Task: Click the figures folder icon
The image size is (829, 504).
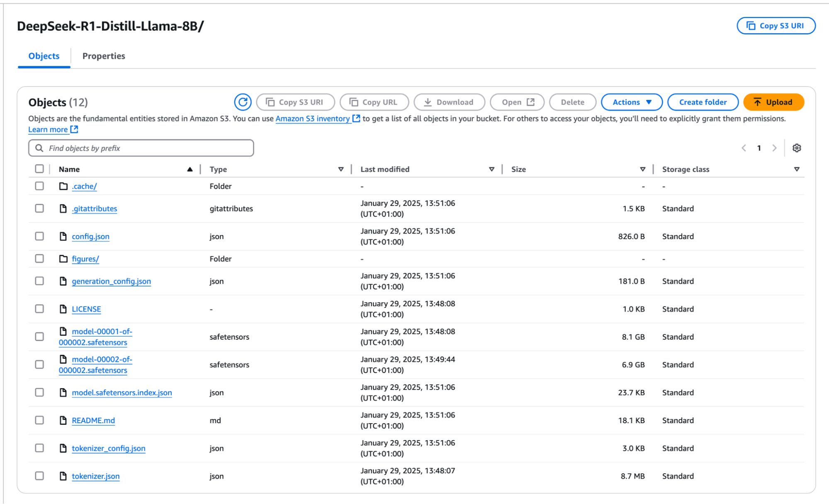Action: coord(63,259)
